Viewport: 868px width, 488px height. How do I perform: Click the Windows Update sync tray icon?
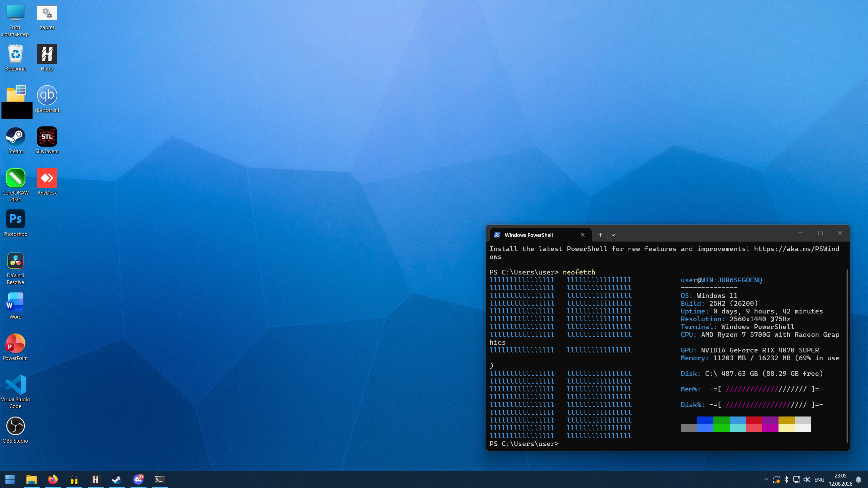[x=776, y=480]
